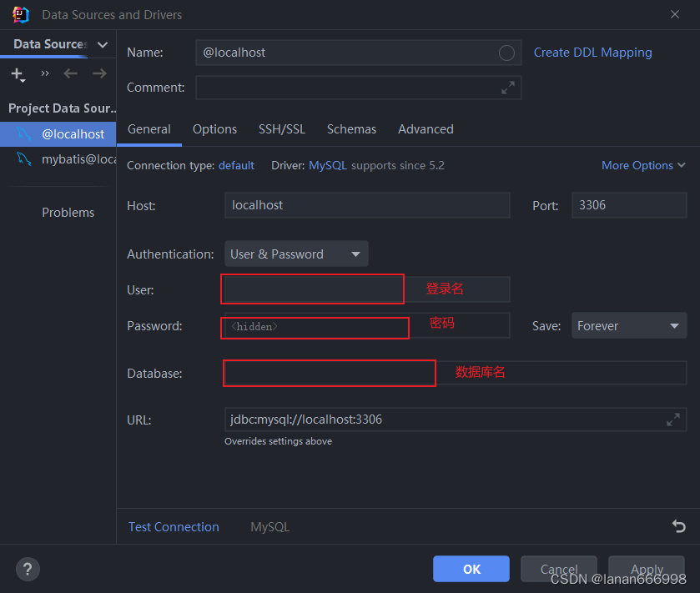
Task: Go forward with the right arrow icon
Action: (x=99, y=73)
